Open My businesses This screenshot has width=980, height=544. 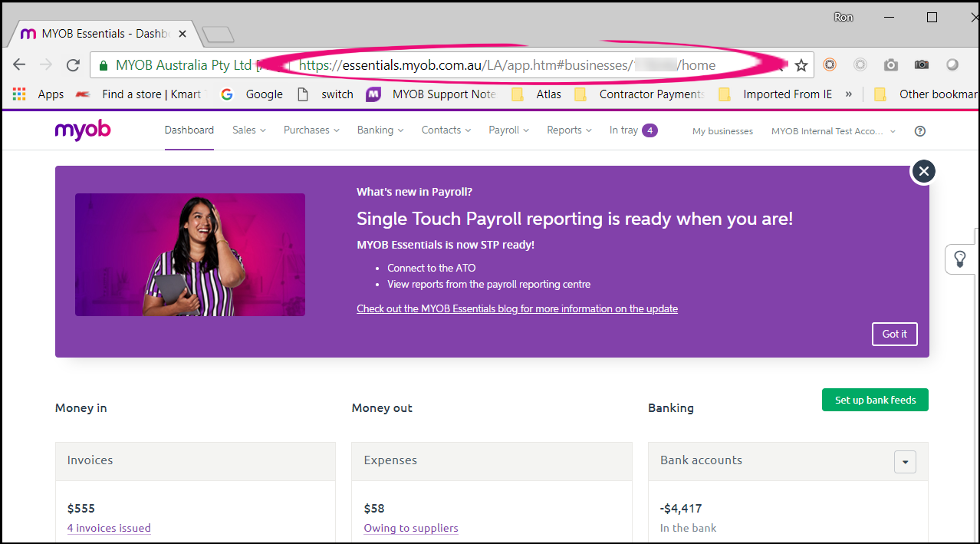click(x=722, y=131)
